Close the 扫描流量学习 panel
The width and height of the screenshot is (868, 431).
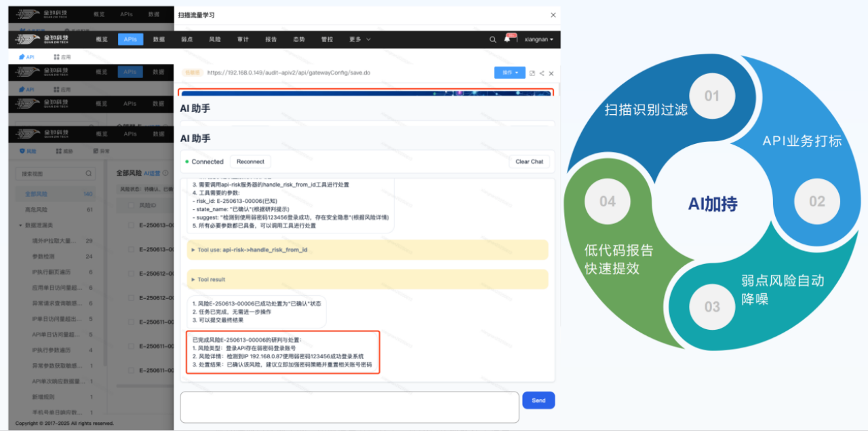coord(553,15)
